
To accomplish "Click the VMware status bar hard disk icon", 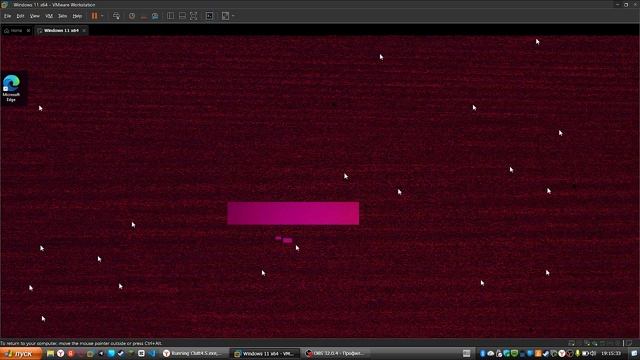I will [x=571, y=343].
